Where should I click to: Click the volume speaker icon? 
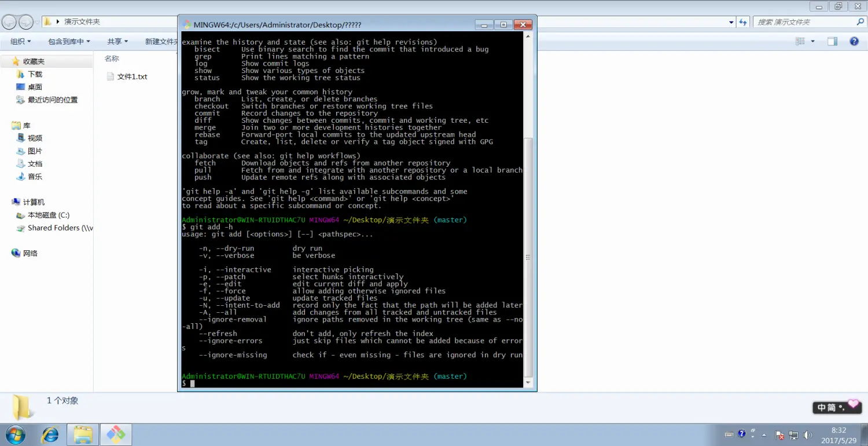point(808,435)
